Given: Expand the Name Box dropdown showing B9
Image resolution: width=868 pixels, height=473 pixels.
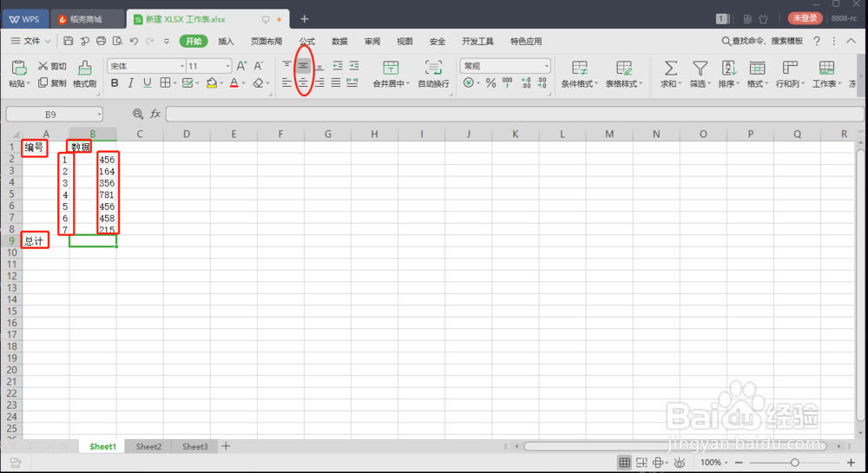Looking at the screenshot, I should pos(99,114).
